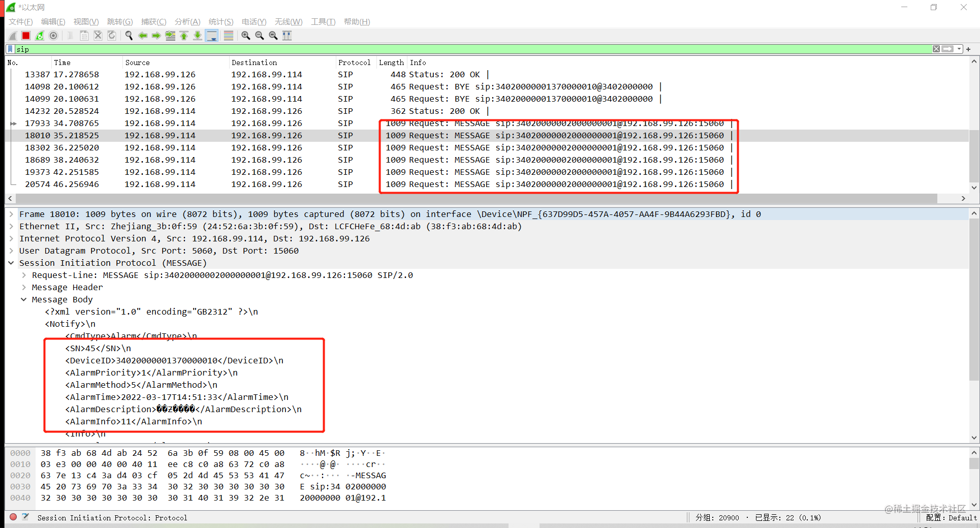Select packet 20574 MESSAGE request row
Screen dimensions: 980x528
tap(487, 184)
